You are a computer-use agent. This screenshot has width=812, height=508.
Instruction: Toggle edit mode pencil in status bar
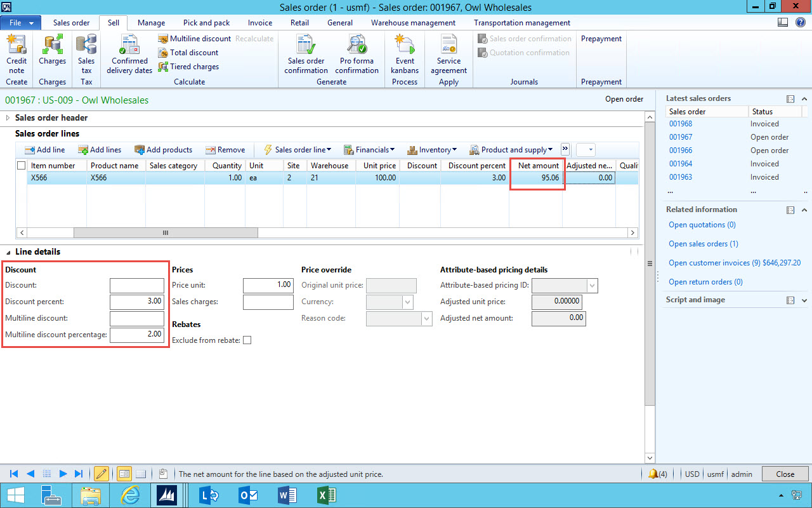101,474
